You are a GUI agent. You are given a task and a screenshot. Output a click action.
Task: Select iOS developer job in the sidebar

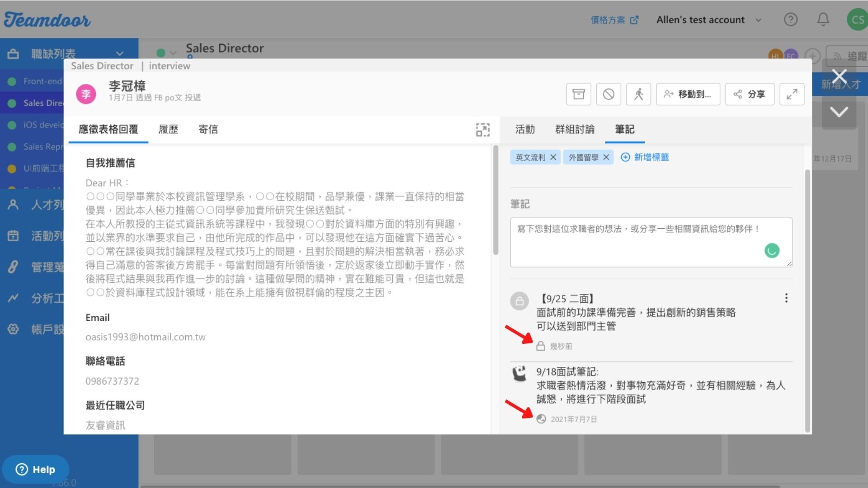click(x=35, y=125)
